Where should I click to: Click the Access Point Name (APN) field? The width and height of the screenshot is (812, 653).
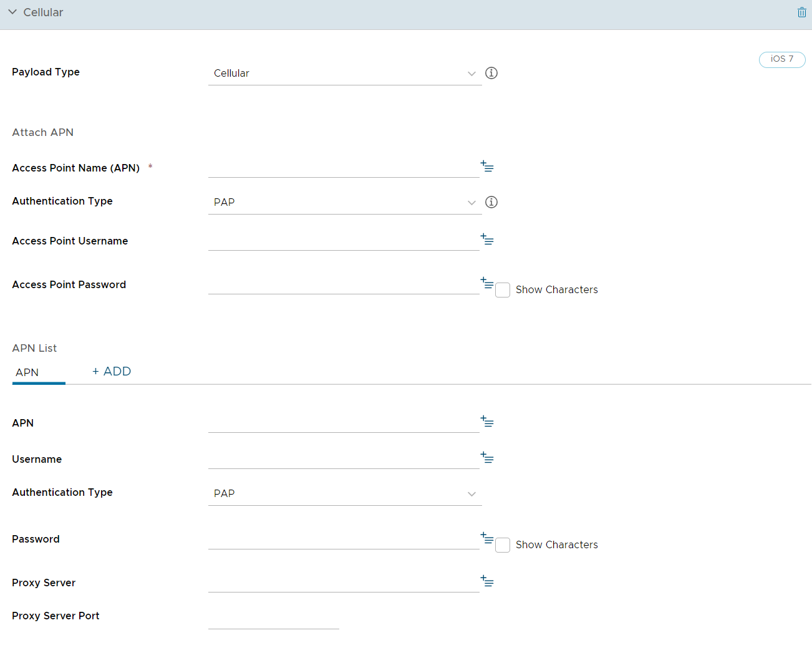[344, 167]
